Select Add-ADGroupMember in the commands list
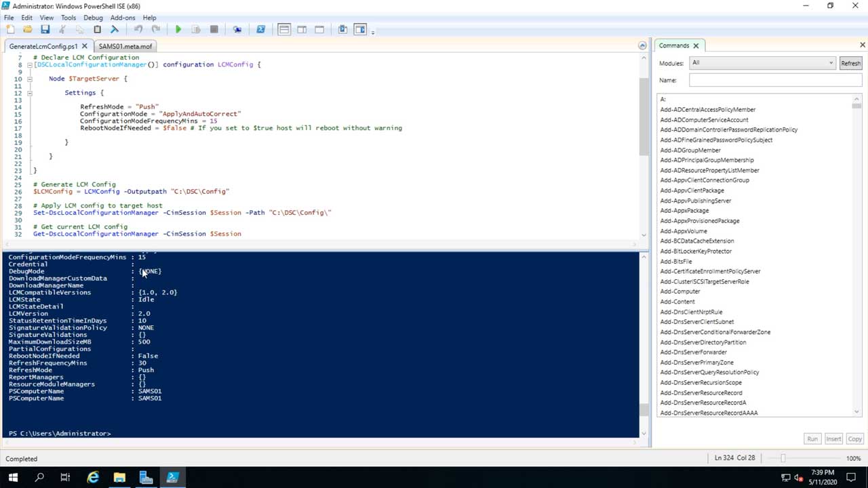This screenshot has height=488, width=868. pyautogui.click(x=690, y=150)
